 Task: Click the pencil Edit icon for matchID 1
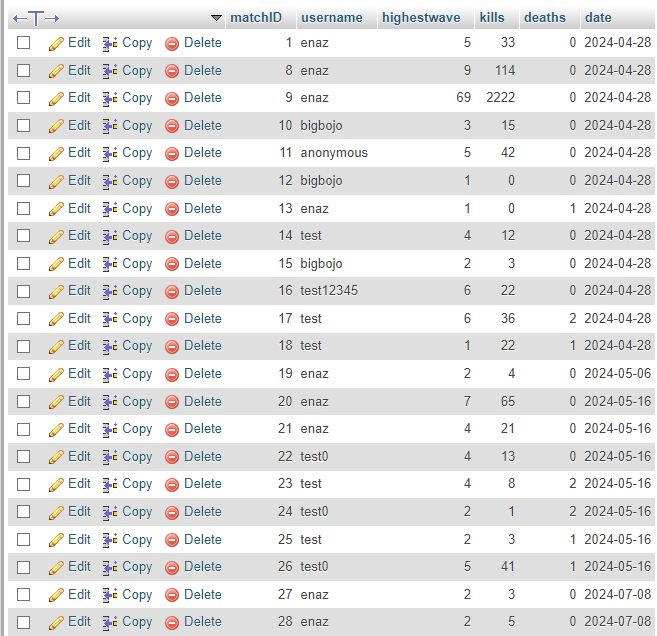click(56, 43)
